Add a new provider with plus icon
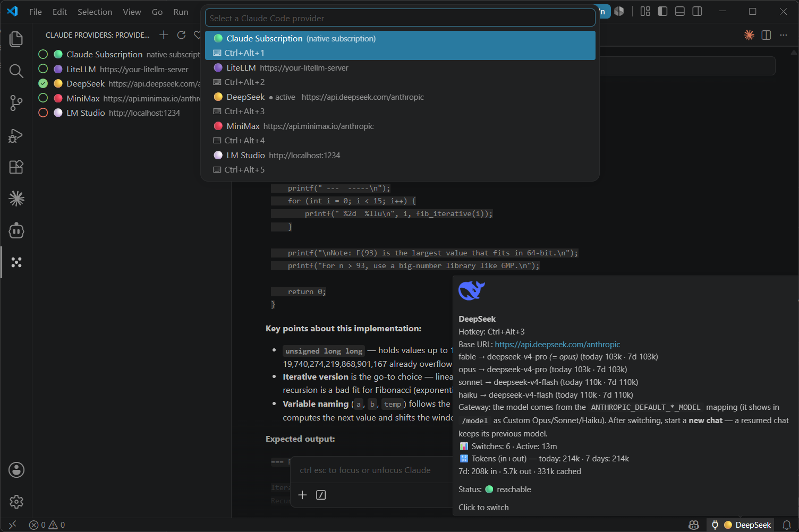This screenshot has width=799, height=532. pos(164,35)
